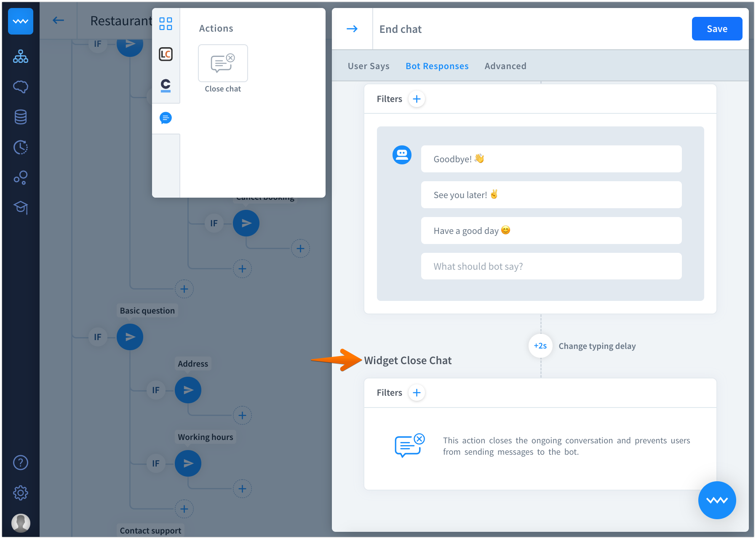This screenshot has width=756, height=539.
Task: Select the Working hours send node
Action: tap(188, 464)
